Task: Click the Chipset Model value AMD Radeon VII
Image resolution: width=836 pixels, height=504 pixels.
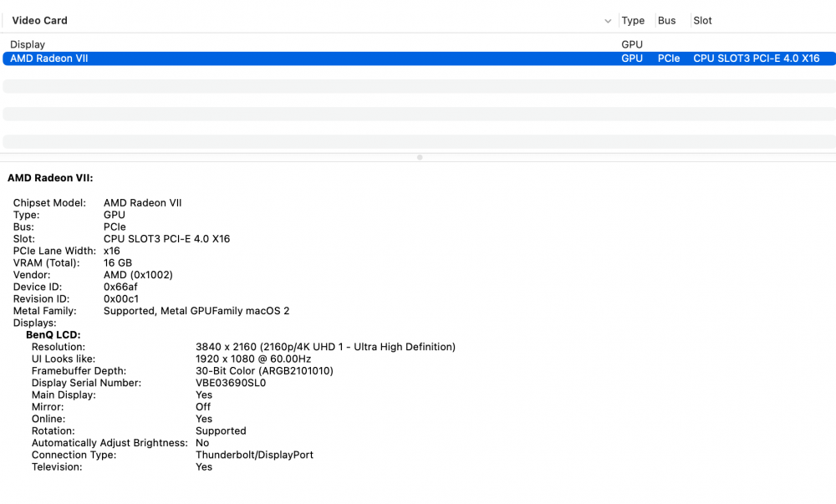Action: point(142,203)
